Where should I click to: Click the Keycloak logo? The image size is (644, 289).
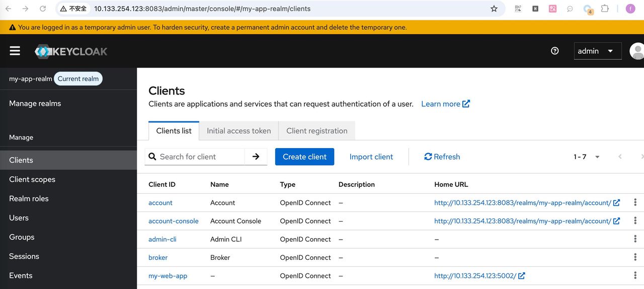71,51
